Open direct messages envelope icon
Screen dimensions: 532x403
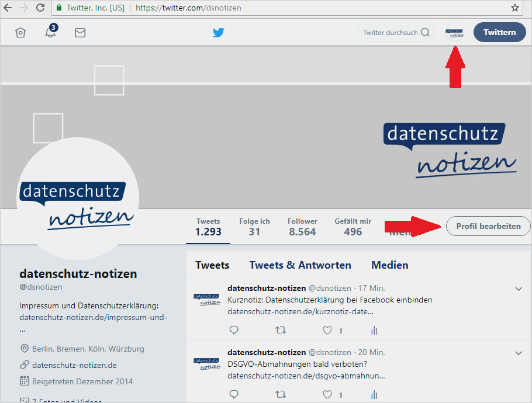(x=80, y=33)
